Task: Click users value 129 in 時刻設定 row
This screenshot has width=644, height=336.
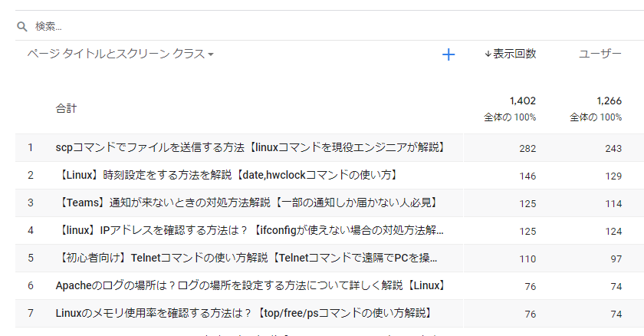Action: (613, 176)
